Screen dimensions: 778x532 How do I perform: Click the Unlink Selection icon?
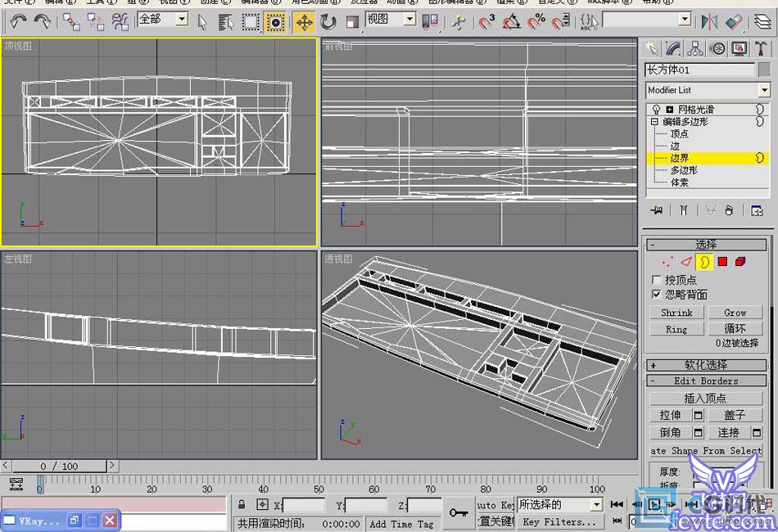(x=95, y=21)
